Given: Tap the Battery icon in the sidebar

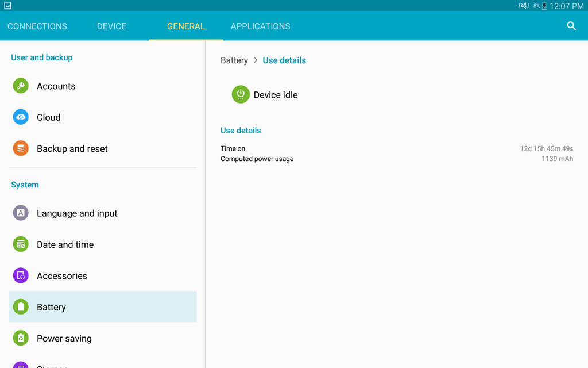Looking at the screenshot, I should click(21, 307).
